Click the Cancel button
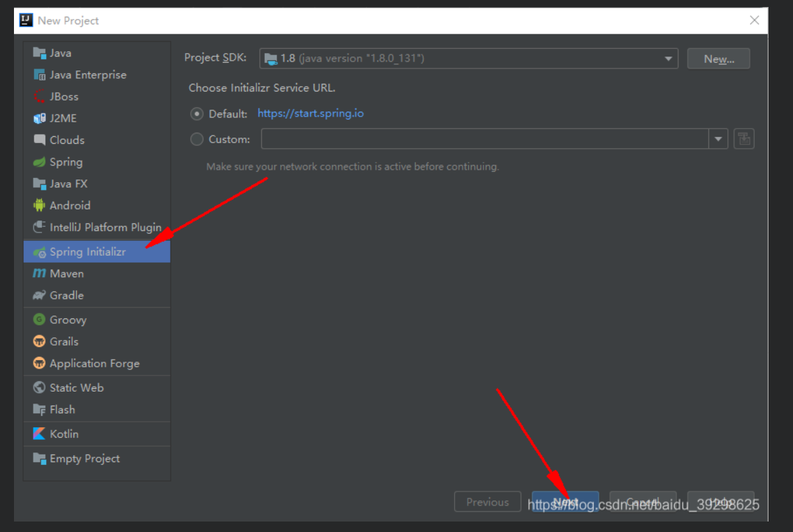This screenshot has height=532, width=793. click(643, 502)
